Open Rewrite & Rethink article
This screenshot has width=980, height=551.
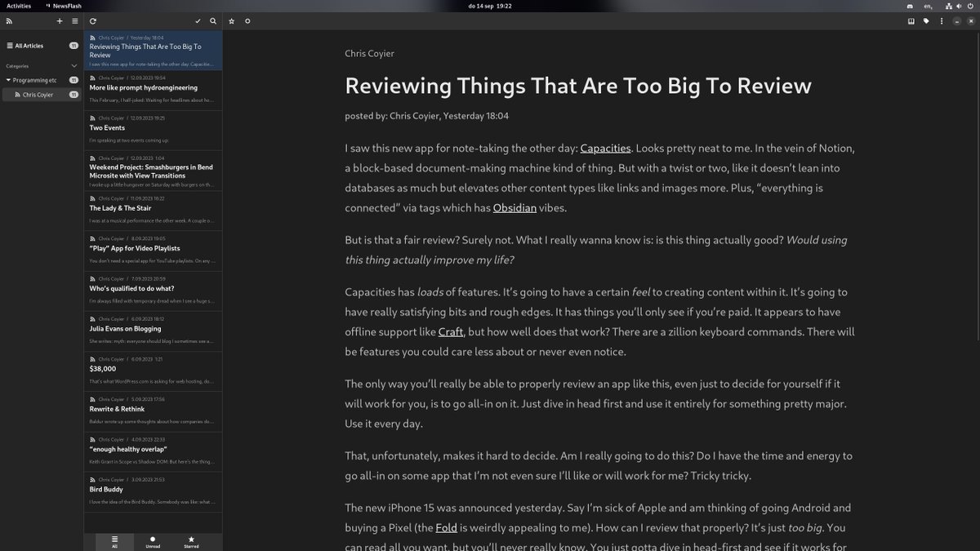point(153,411)
